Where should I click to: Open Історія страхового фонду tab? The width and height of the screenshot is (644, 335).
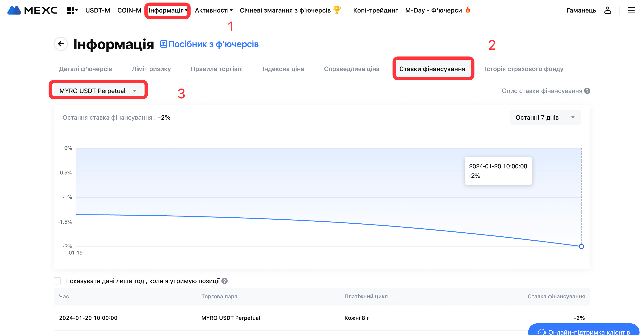tap(524, 69)
